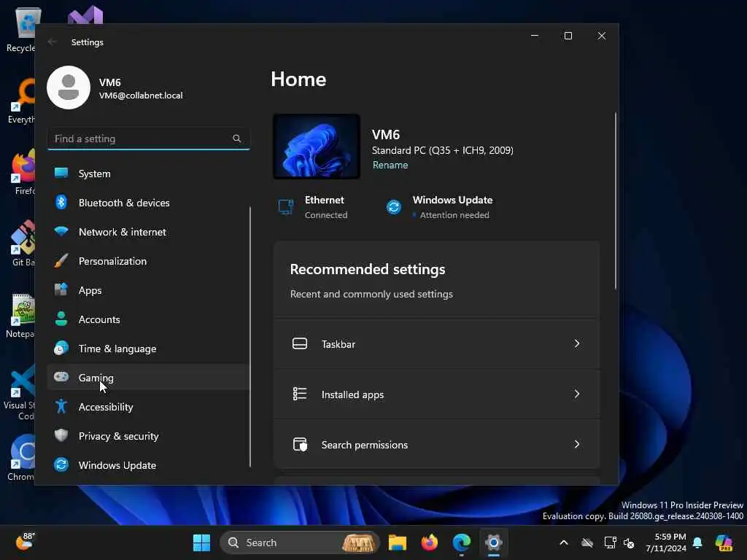Expand the Taskbar recommended setting chevron
This screenshot has width=747, height=560.
tap(577, 343)
